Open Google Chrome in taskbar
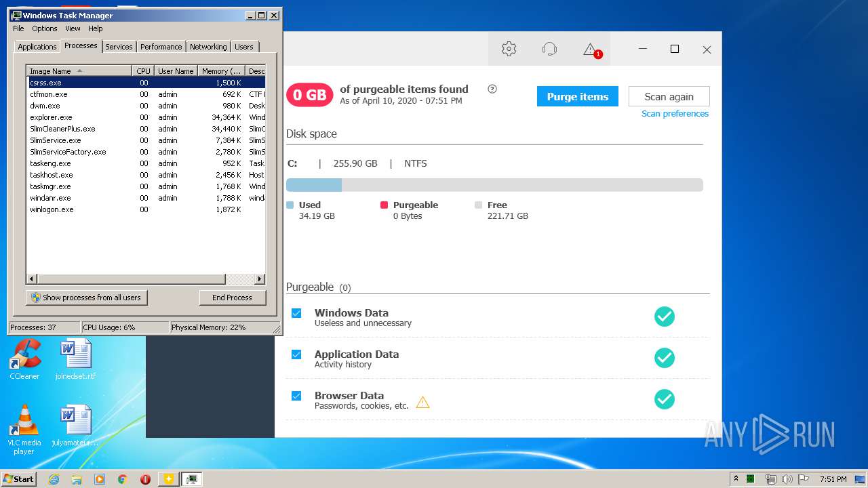 tap(122, 479)
